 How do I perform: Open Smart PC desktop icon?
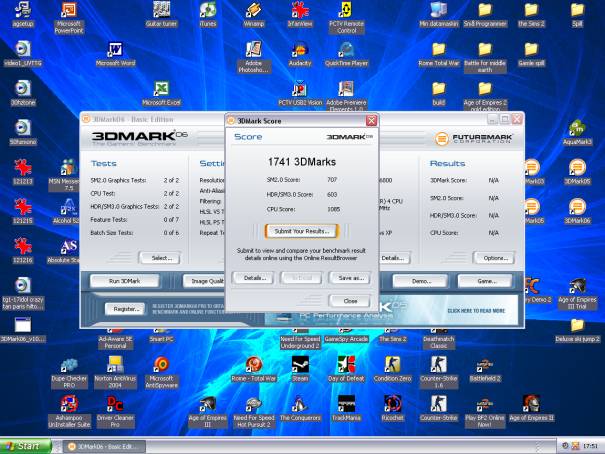pos(161,336)
